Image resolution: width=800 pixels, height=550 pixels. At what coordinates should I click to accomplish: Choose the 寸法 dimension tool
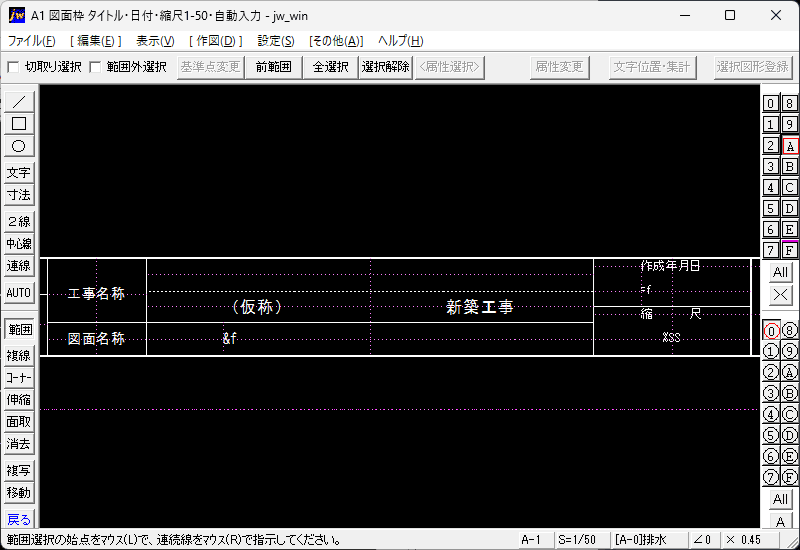(x=19, y=195)
